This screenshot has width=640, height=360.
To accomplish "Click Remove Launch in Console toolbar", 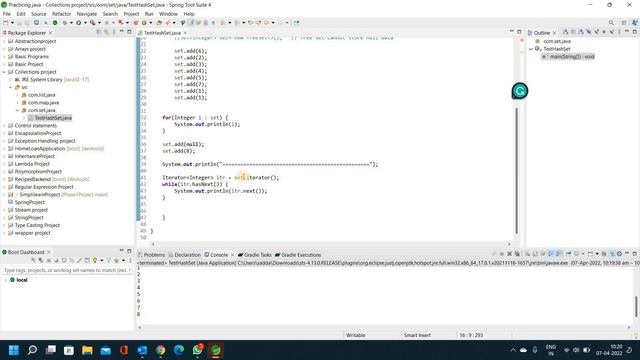I will 509,254.
